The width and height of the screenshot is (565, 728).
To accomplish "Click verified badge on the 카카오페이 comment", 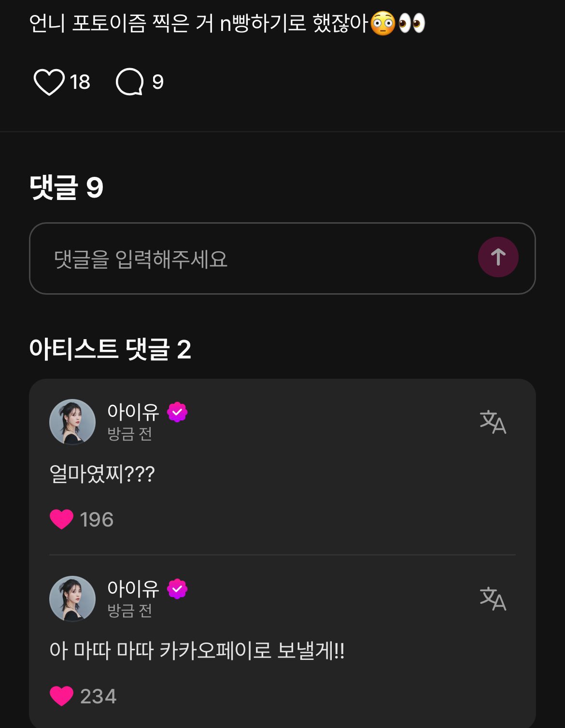I will coord(177,589).
